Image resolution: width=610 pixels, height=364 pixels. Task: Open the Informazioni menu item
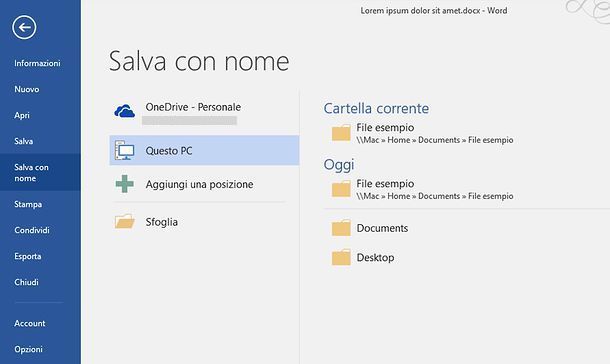coord(37,63)
